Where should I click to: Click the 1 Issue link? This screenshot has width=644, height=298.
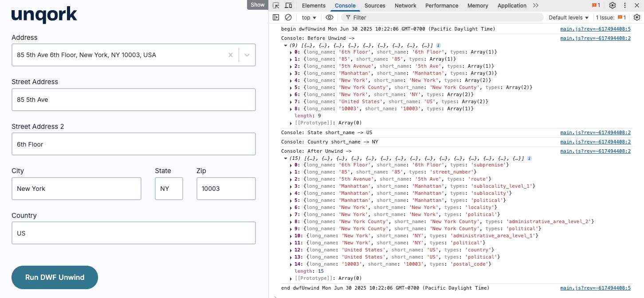tap(611, 17)
